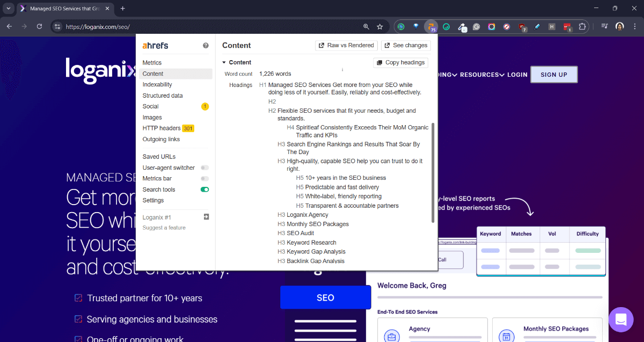Viewport: 644px width, 342px height.
Task: Open a new browser tab
Action: (122, 9)
